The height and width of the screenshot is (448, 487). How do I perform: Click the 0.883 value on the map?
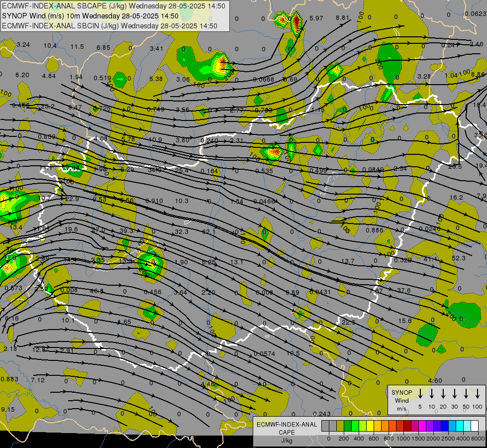(9, 379)
